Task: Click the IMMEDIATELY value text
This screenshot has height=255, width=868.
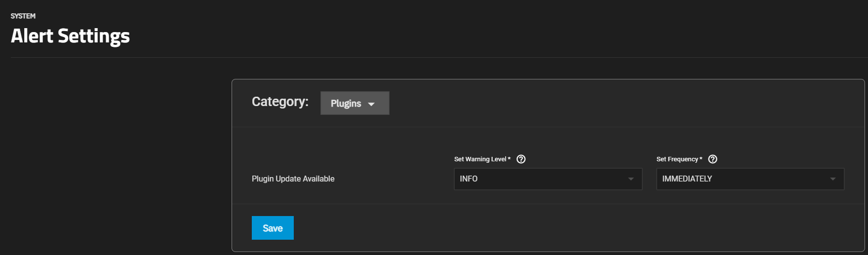Action: tap(687, 179)
